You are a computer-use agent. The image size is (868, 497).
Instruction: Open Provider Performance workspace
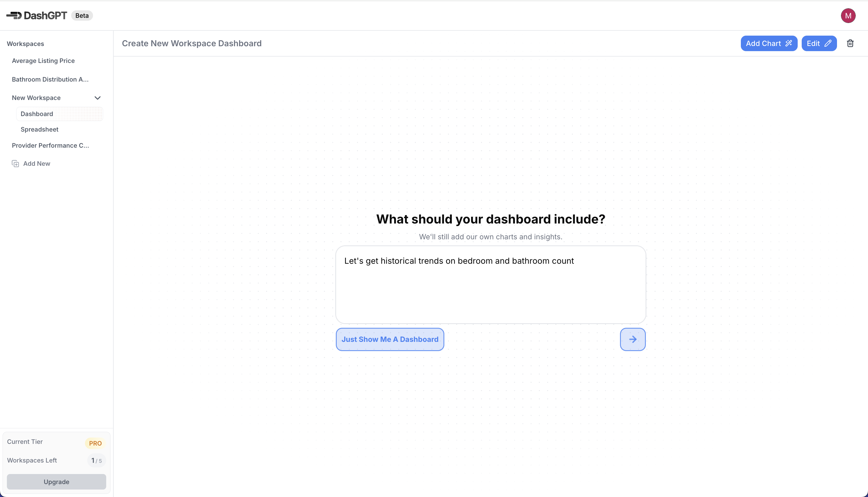51,145
